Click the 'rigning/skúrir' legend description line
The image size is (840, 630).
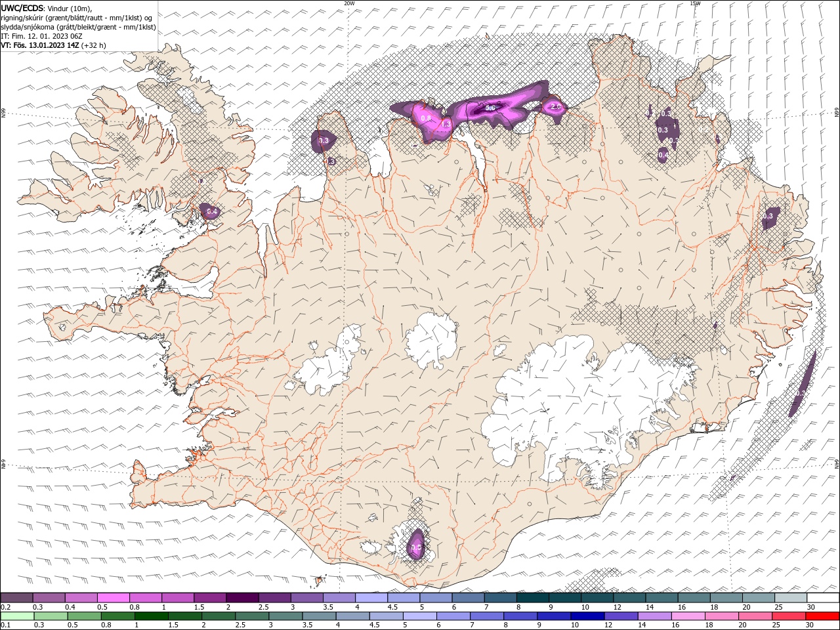(77, 18)
